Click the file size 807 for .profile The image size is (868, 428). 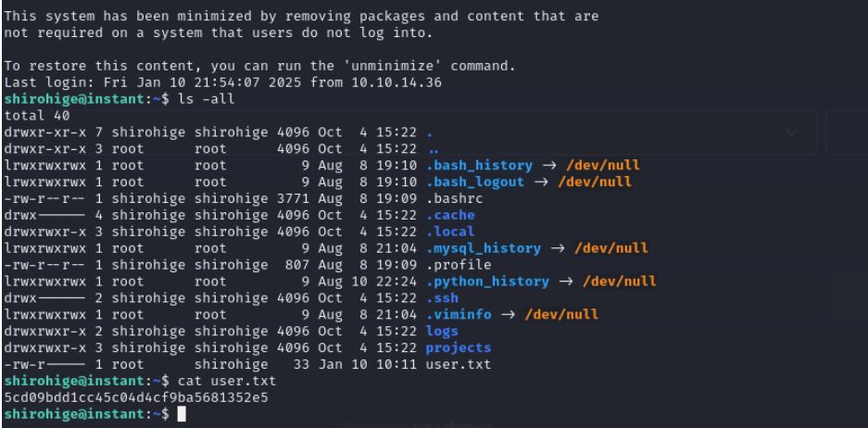(x=297, y=265)
